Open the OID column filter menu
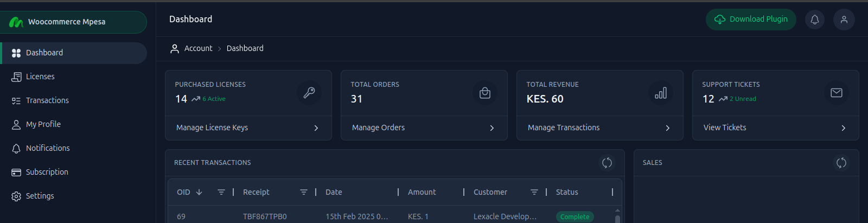 click(221, 192)
